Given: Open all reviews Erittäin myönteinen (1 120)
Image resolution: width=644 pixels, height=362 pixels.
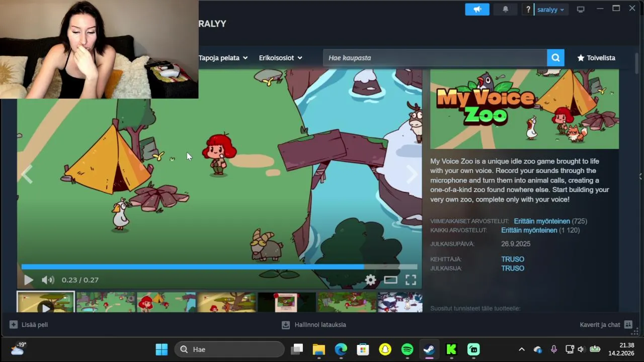Looking at the screenshot, I should pos(540,230).
